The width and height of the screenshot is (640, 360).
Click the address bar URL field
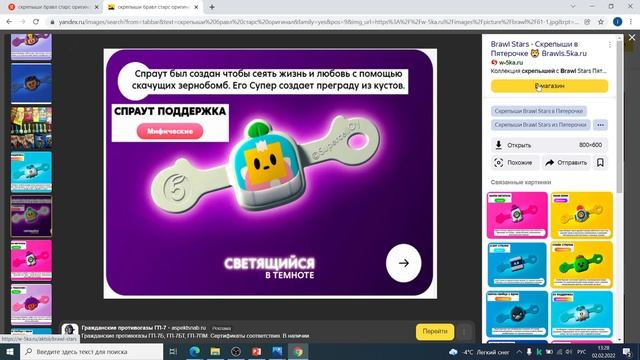click(318, 22)
